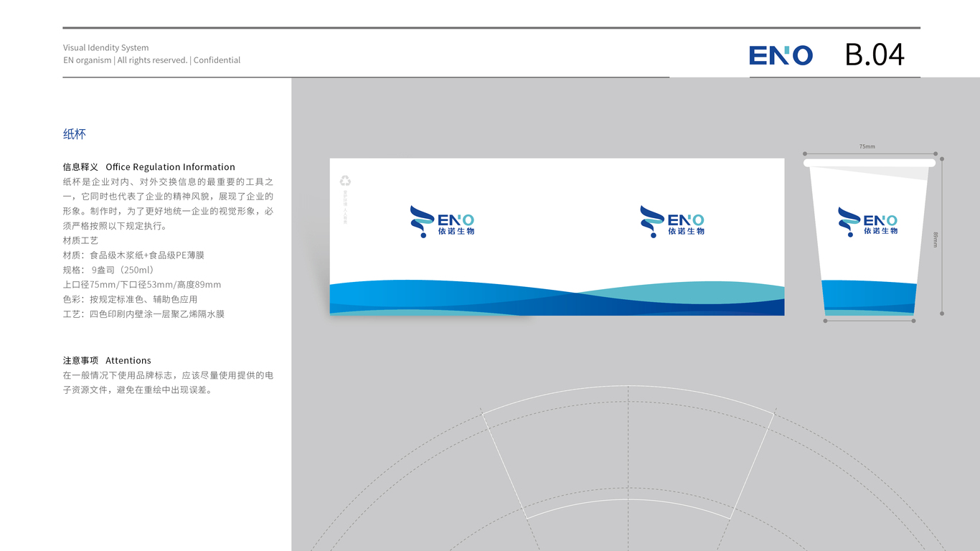980x551 pixels.
Task: Click "EN organism | All rights reserved. | Confidential"
Action: click(x=152, y=60)
